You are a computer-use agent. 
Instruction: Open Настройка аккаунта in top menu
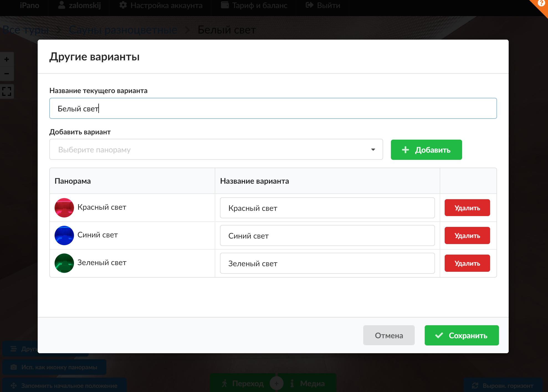click(x=161, y=6)
